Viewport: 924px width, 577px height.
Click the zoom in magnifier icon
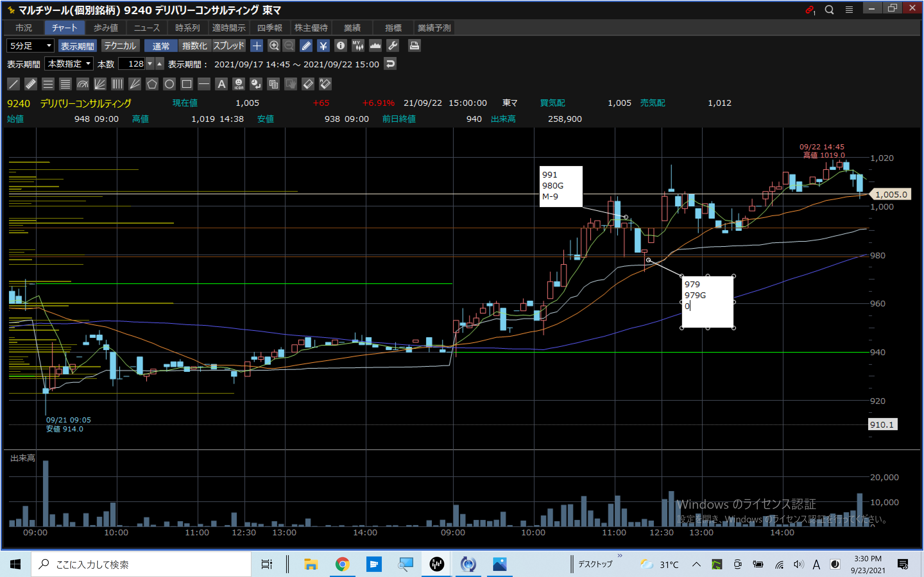[274, 46]
